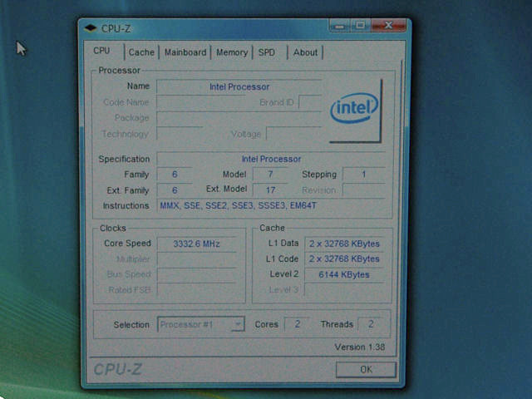
Task: Click the Ext. Model value 17
Action: [x=270, y=190]
